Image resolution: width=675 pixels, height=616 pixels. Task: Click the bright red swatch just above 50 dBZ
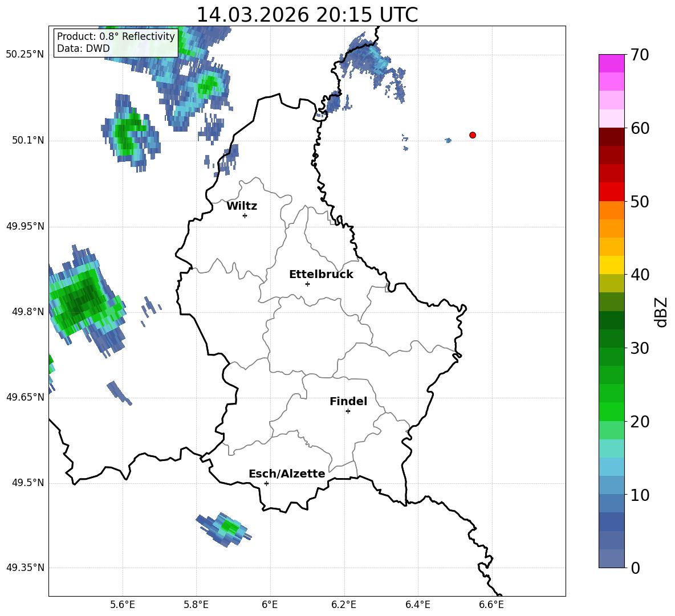pos(611,192)
